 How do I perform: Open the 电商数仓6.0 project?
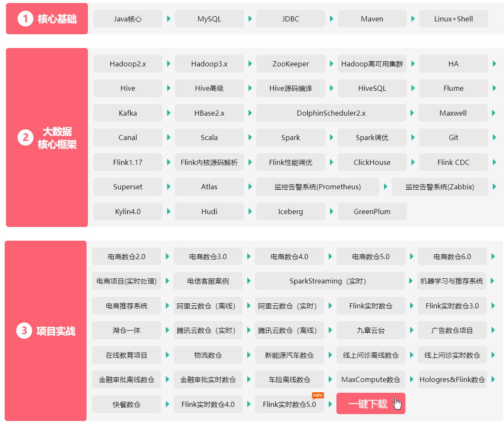click(452, 257)
